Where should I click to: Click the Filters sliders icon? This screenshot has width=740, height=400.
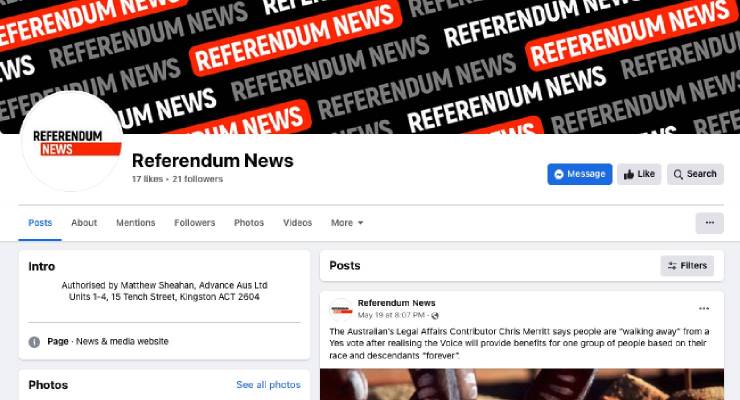tap(672, 266)
